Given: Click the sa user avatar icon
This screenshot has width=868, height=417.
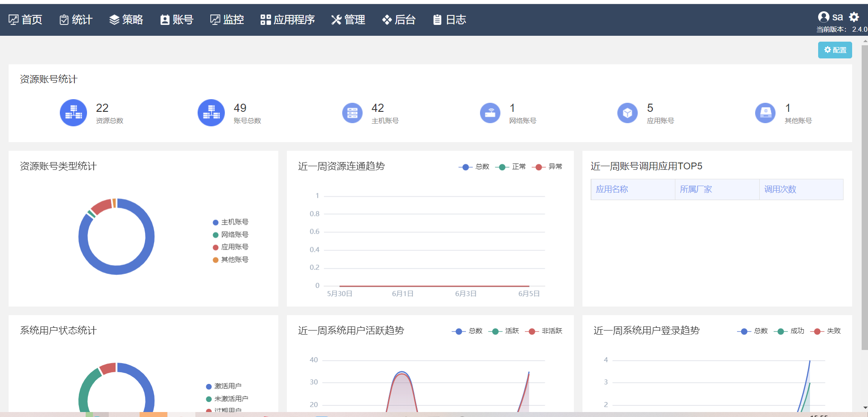Looking at the screenshot, I should coord(824,17).
